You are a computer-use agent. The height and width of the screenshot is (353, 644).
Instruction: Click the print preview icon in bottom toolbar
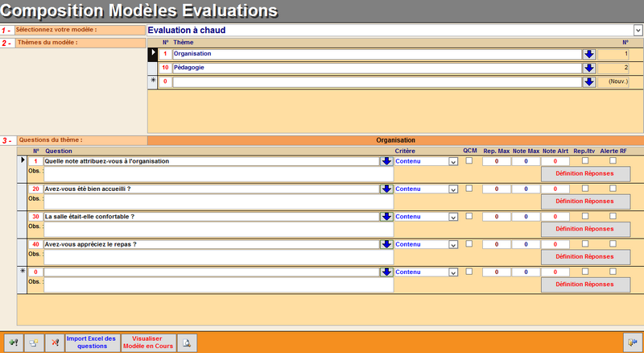186,343
